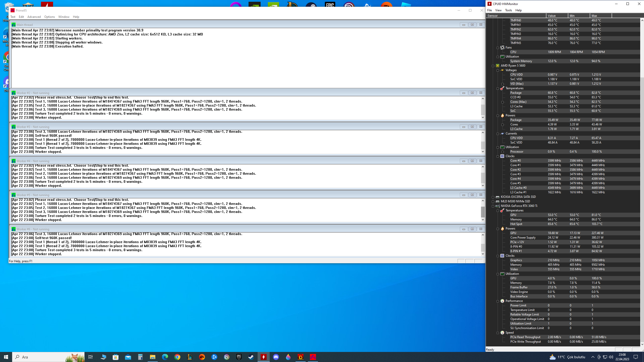
Task: Collapse Ryzen Voltages section
Action: click(498, 70)
